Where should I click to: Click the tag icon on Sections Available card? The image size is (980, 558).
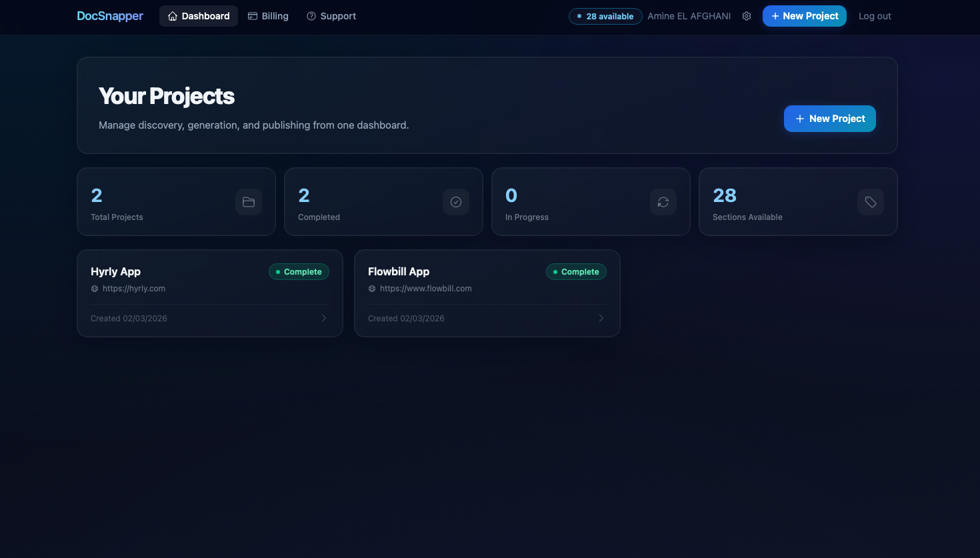pyautogui.click(x=871, y=201)
